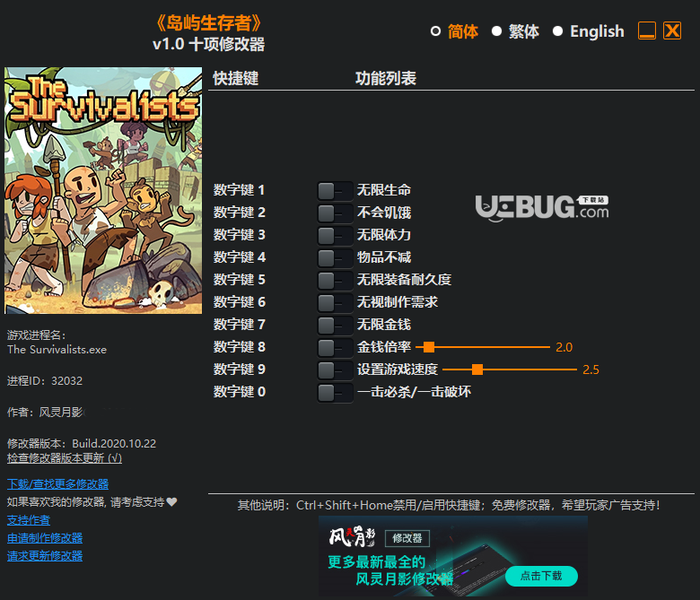Click the 风灵月影 logo in ad banner

tap(352, 536)
